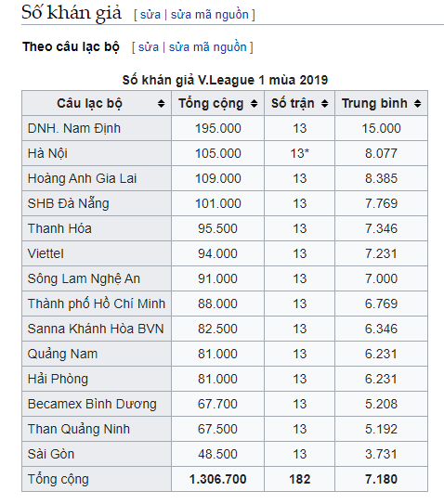Click the Sông Lam Nghệ An cell
Screen dimensions: 444x504
tap(97, 278)
